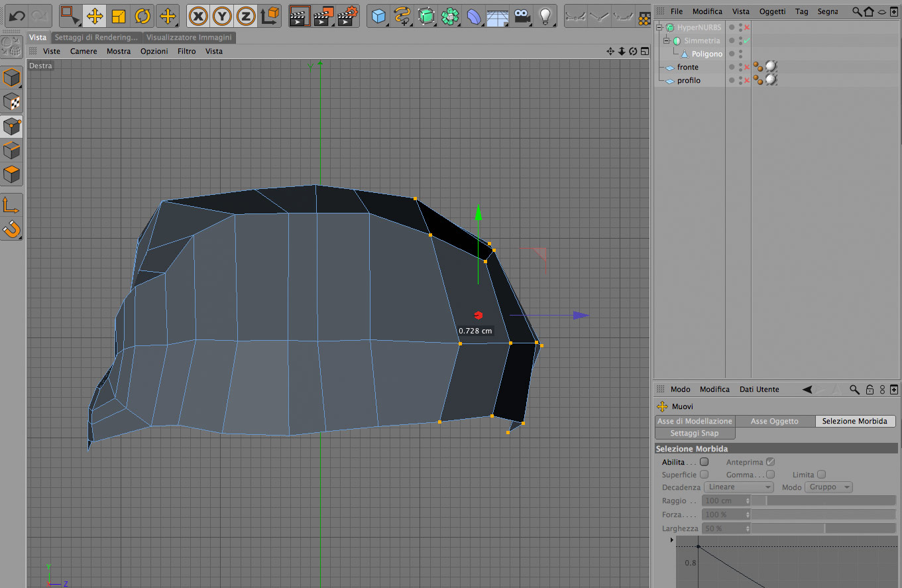Open the render settings clapperboard icon
The height and width of the screenshot is (588, 902).
click(347, 16)
